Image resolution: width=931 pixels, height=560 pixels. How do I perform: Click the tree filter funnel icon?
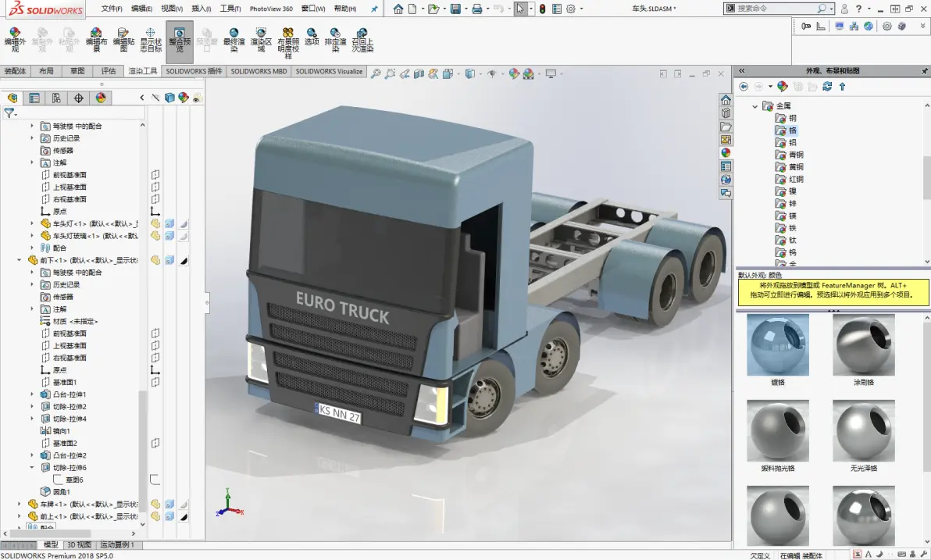click(9, 112)
